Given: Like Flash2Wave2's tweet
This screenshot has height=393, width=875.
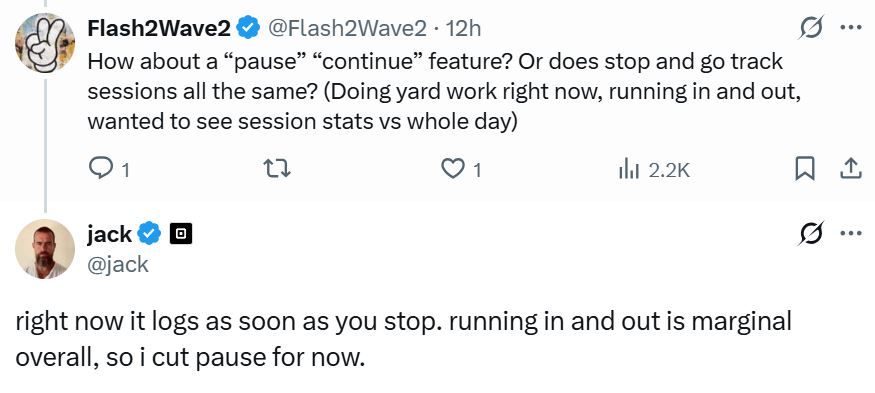Looking at the screenshot, I should point(461,170).
